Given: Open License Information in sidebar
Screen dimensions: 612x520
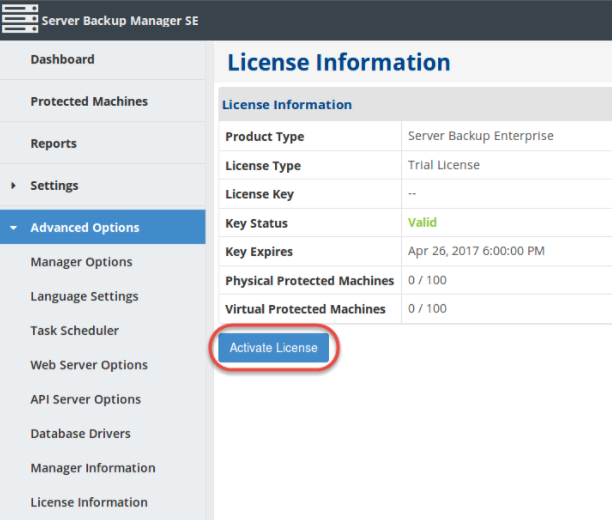Looking at the screenshot, I should (x=89, y=502).
